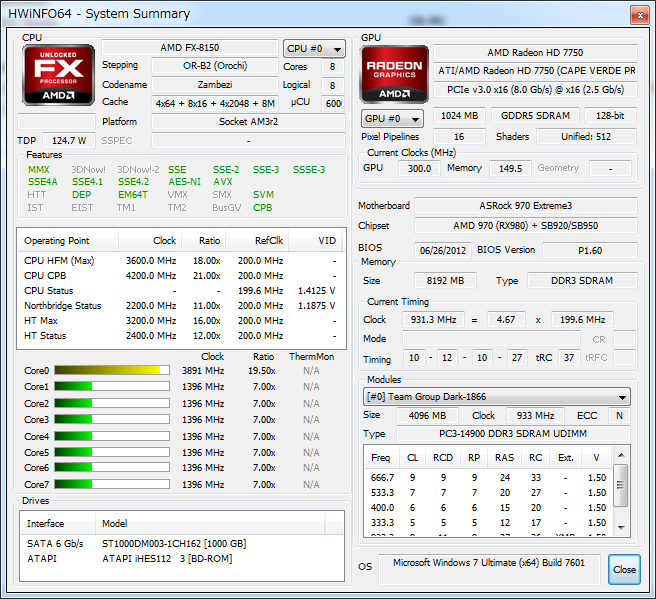
Task: Click the AMD FX processor logo
Action: pos(58,75)
